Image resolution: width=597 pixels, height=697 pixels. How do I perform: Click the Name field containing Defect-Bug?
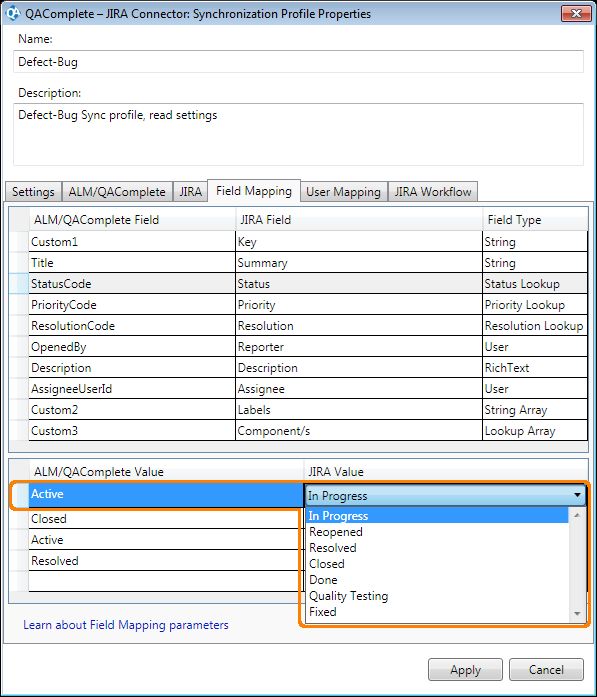(x=298, y=62)
